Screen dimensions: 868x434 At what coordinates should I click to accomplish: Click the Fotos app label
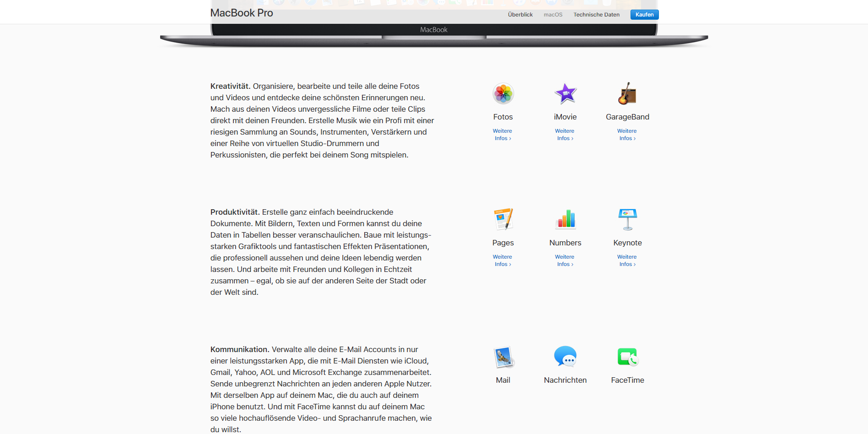pos(503,117)
